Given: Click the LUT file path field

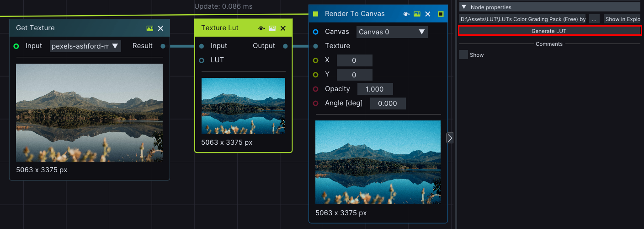Looking at the screenshot, I should [522, 19].
